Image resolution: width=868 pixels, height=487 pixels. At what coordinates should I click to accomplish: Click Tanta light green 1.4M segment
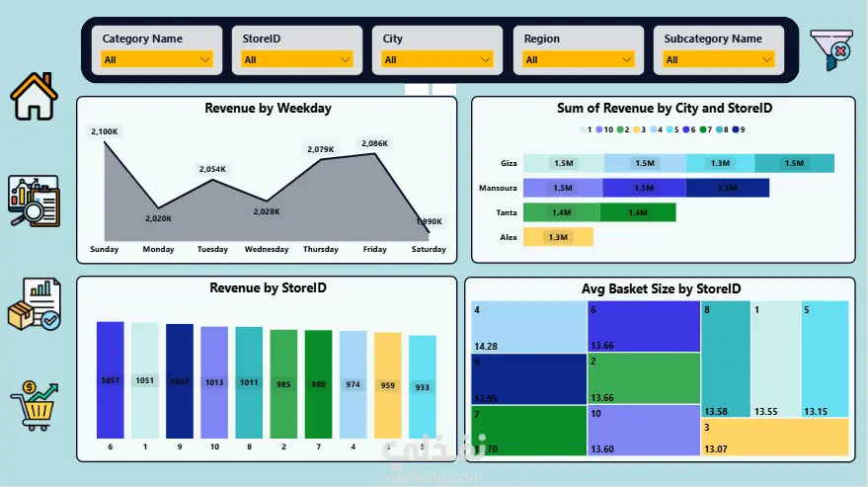coord(561,212)
